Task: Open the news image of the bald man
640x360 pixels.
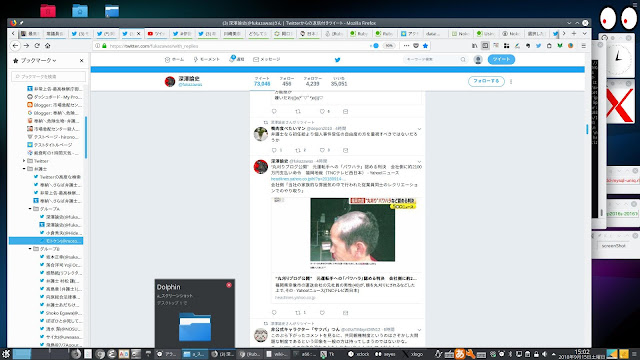Action: pyautogui.click(x=352, y=229)
